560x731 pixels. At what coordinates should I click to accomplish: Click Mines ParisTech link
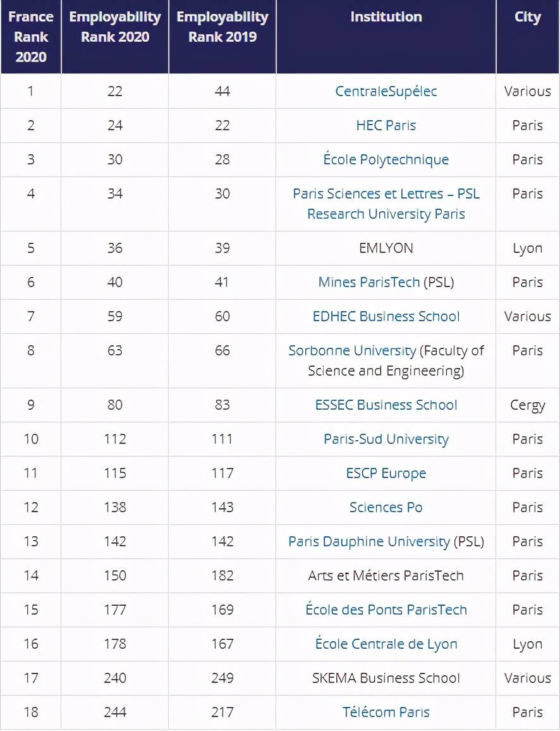pos(369,282)
